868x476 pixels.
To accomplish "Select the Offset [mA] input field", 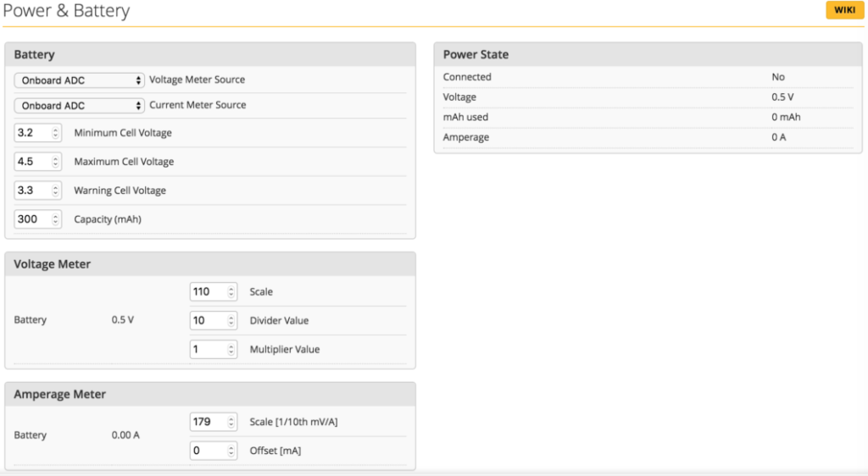I will (x=208, y=451).
